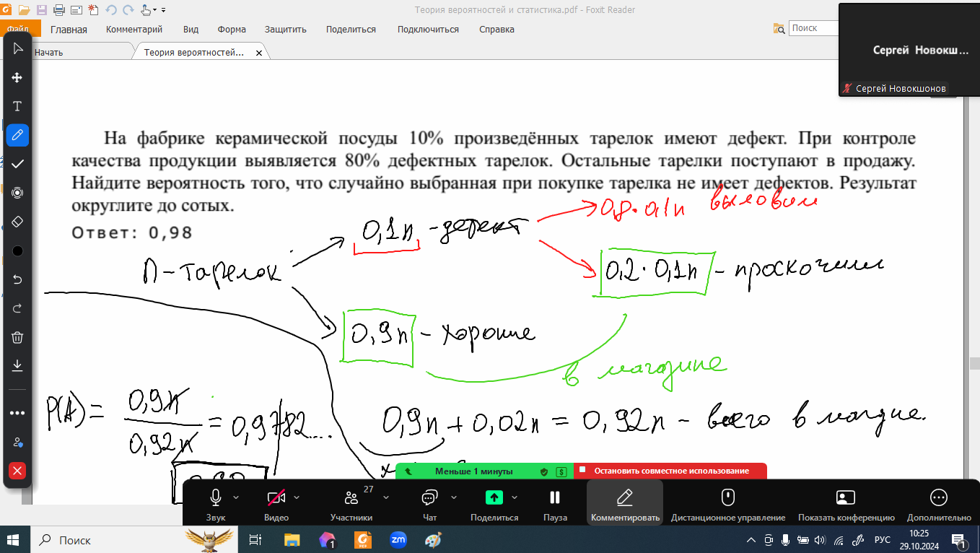
Task: Turn on camera with Видео button
Action: tap(276, 502)
